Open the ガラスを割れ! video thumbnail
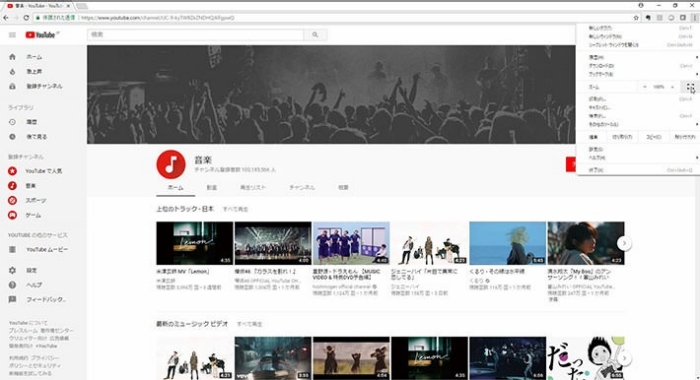The height and width of the screenshot is (380, 700). [273, 243]
